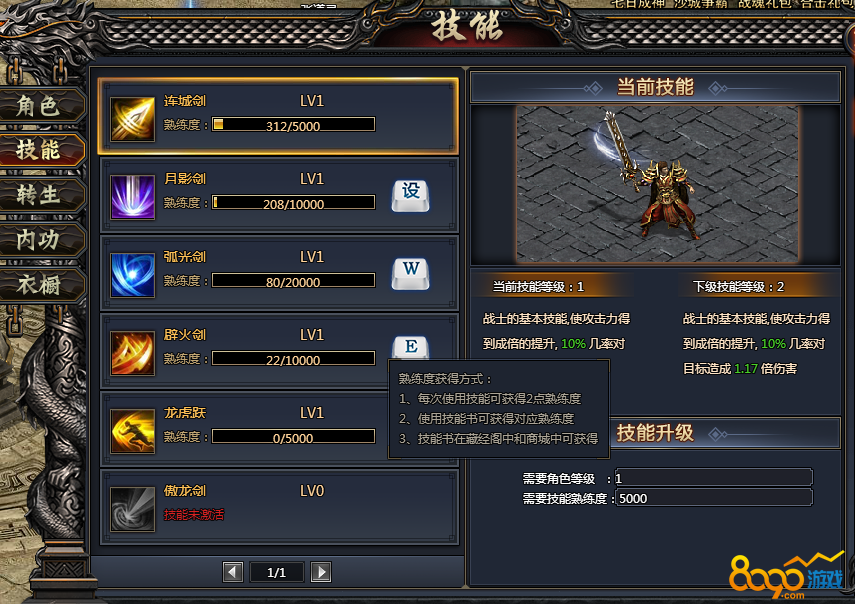Switch to the 转生 tab

pyautogui.click(x=41, y=195)
